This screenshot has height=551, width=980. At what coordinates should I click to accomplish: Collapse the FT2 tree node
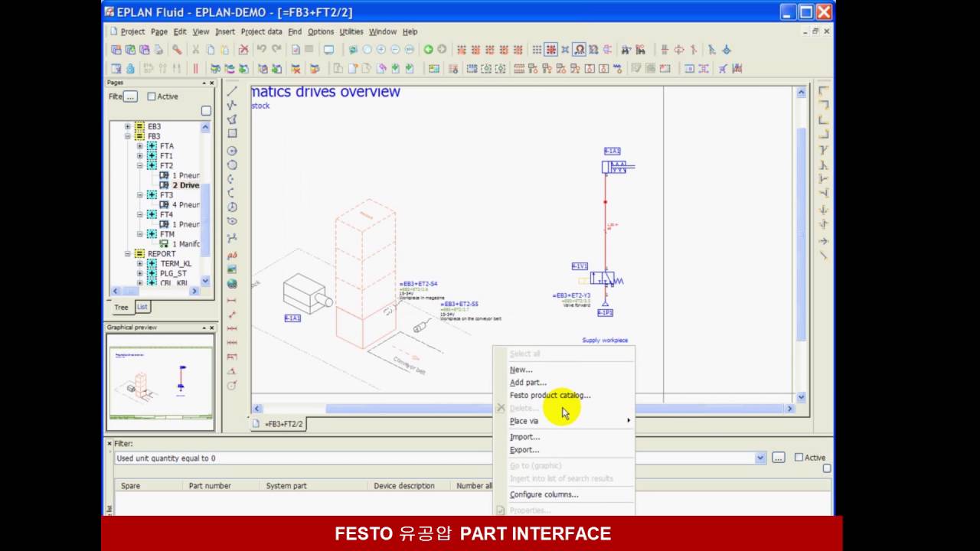coord(140,165)
